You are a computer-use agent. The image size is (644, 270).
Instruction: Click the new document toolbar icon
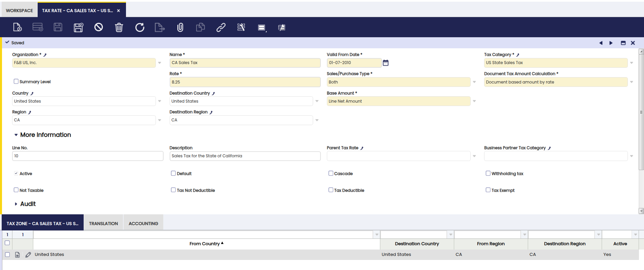pyautogui.click(x=17, y=27)
